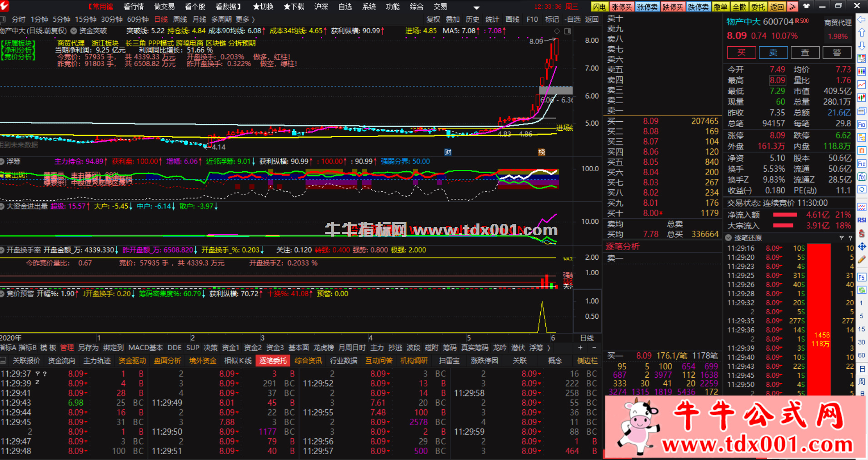This screenshot has width=868, height=460.
Task: Click the panel layout icon in the main chart header
Action: 568,31
